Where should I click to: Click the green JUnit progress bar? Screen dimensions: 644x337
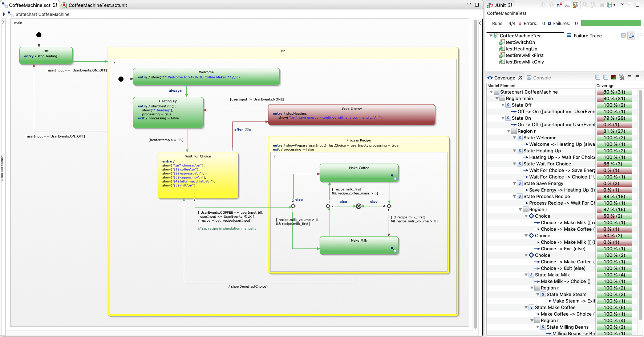(611, 23)
